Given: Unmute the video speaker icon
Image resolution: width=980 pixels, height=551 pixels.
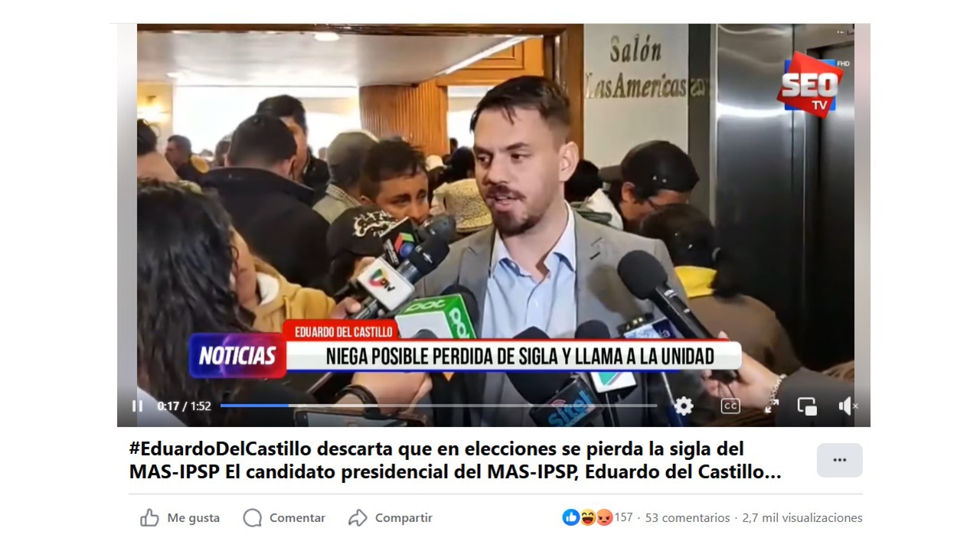Looking at the screenshot, I should pos(848,406).
